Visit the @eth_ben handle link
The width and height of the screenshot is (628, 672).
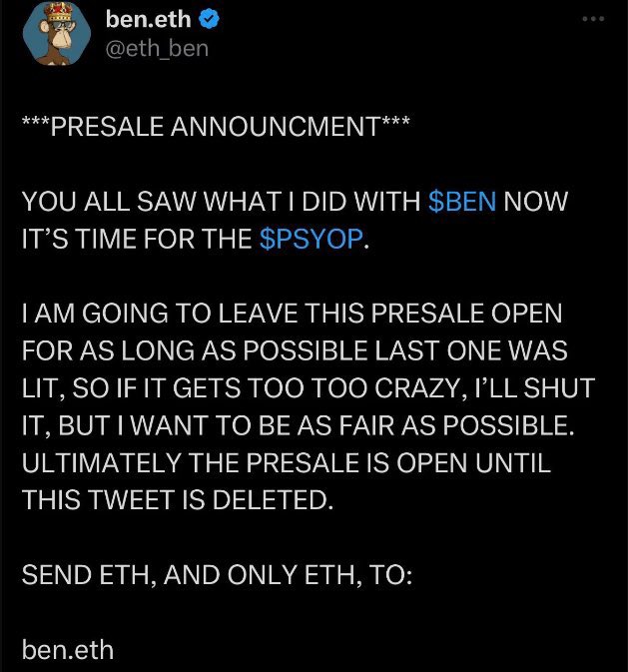[157, 49]
